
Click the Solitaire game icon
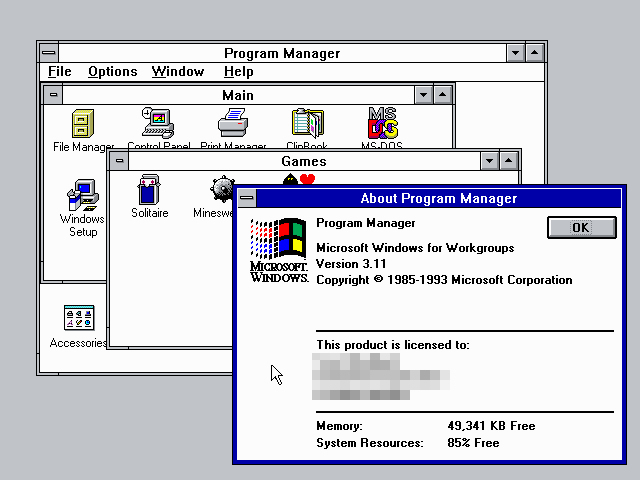(x=149, y=189)
